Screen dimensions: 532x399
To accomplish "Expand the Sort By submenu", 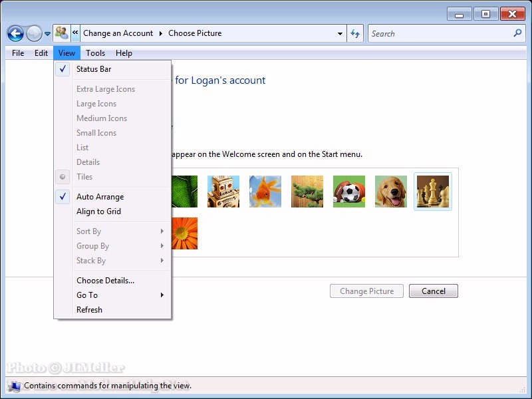I will (x=112, y=231).
